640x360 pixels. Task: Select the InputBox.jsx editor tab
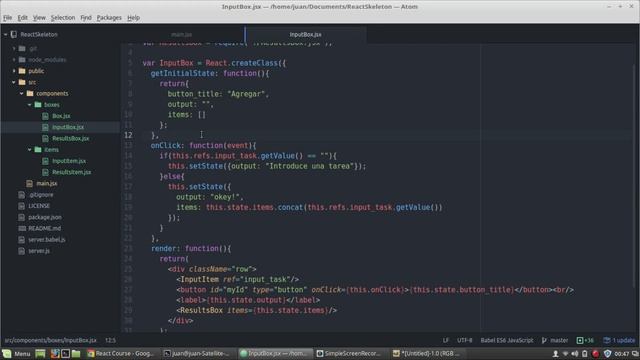pyautogui.click(x=305, y=35)
